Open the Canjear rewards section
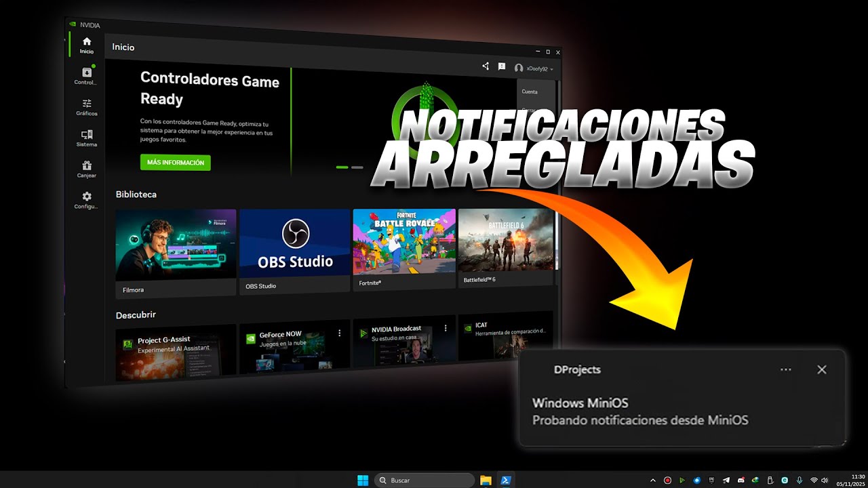The image size is (868, 488). (87, 169)
